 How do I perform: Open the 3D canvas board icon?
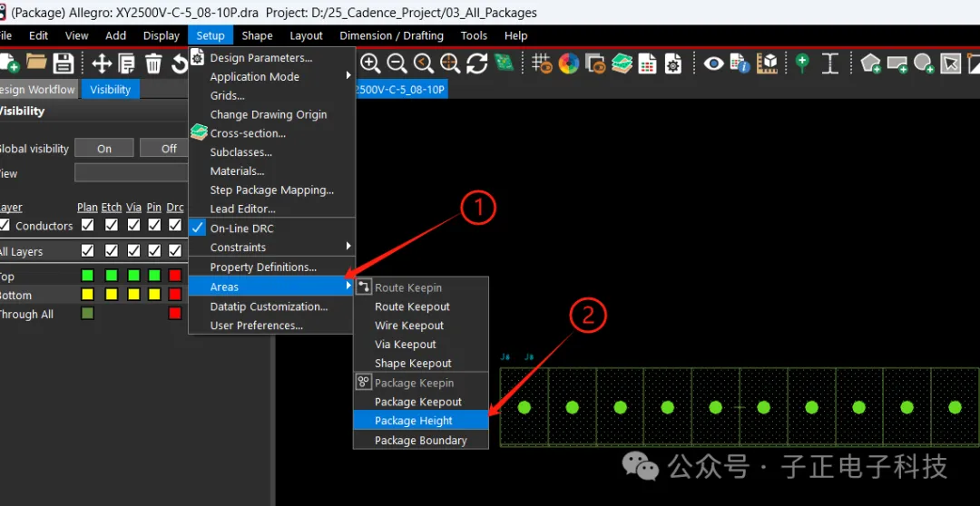point(503,63)
